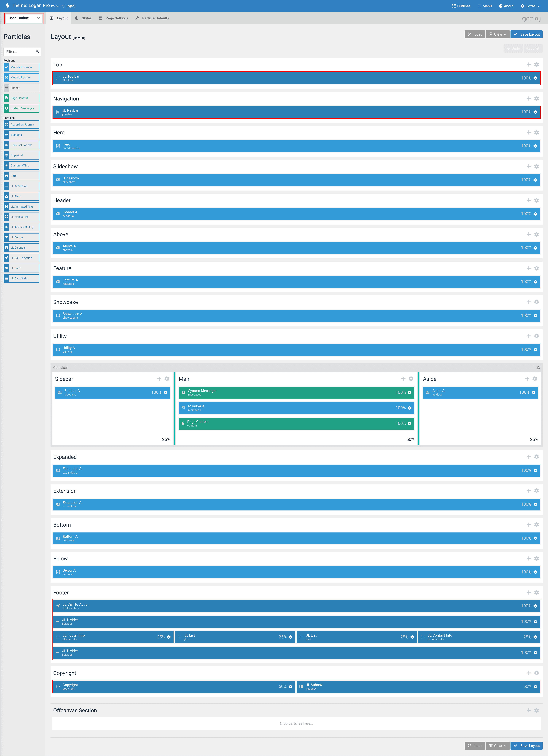Select Custom HTML particle
This screenshot has width=548, height=756.
(x=21, y=166)
